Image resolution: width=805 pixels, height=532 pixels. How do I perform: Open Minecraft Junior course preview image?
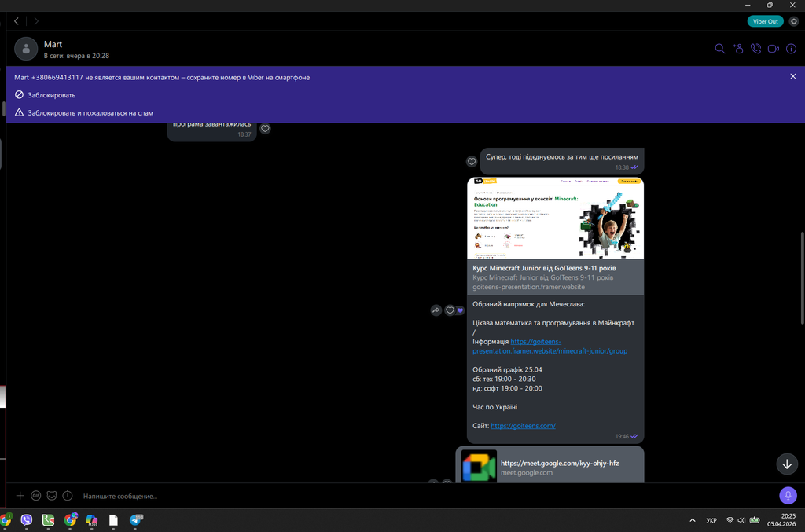(x=556, y=218)
